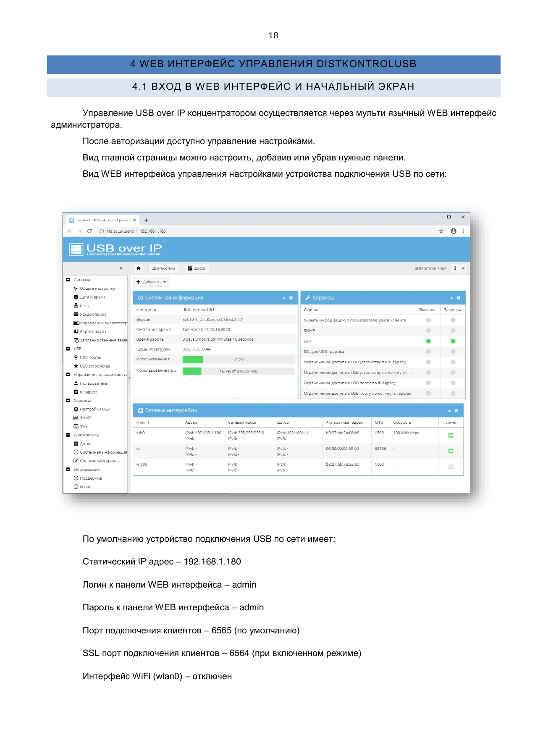Collapse the Система tree section

68,280
